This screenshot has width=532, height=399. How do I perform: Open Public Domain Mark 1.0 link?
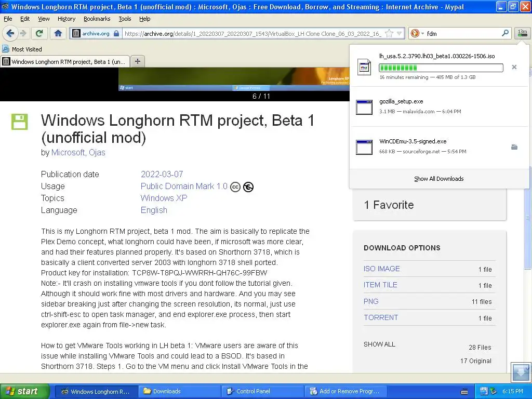pos(184,186)
